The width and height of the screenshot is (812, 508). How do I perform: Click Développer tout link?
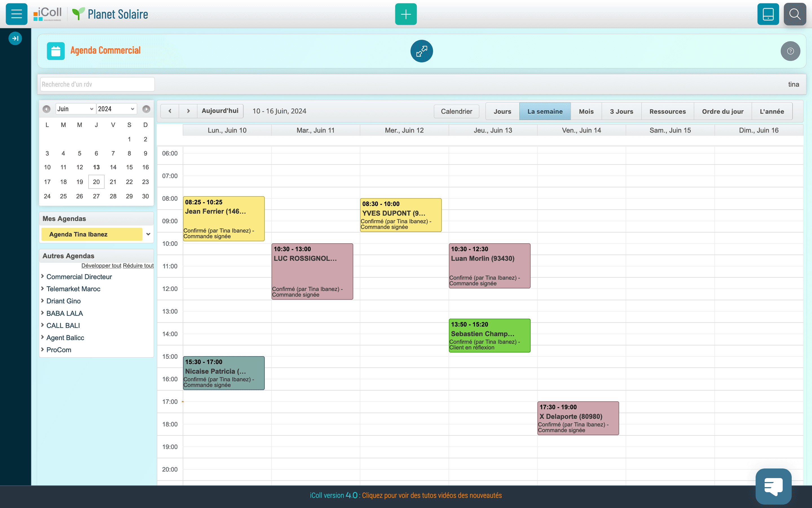[101, 266]
